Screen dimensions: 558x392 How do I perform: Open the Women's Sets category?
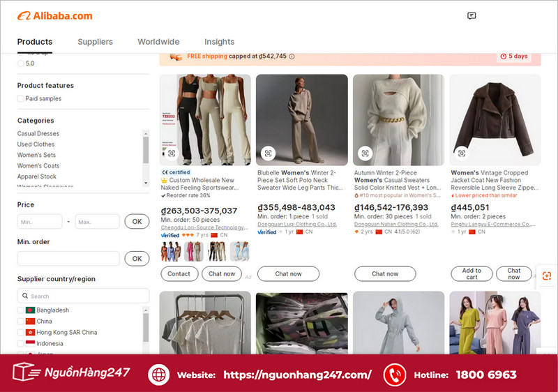click(x=37, y=155)
